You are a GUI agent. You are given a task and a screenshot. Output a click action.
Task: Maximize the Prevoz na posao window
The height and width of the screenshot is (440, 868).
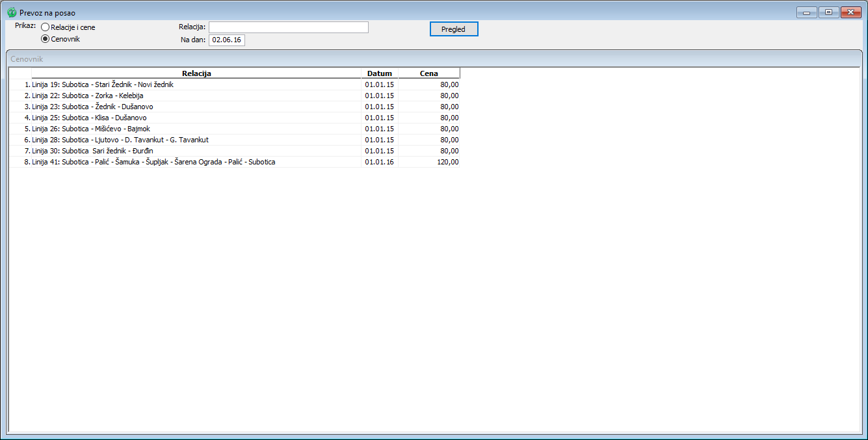[x=828, y=12]
